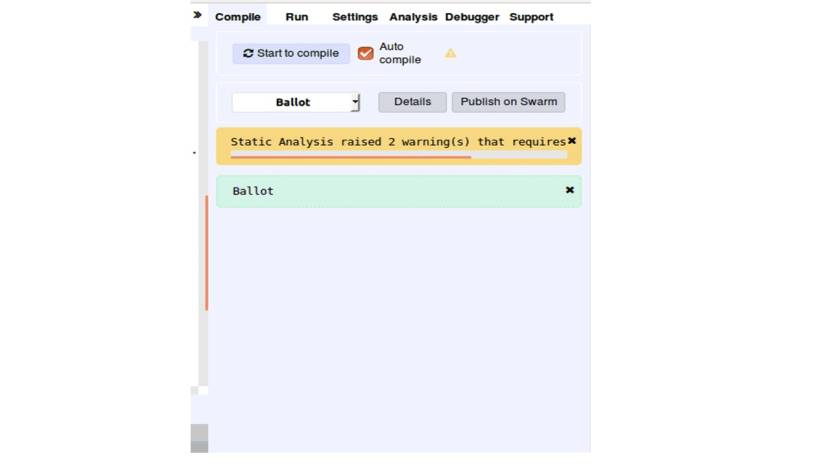Image resolution: width=830 pixels, height=467 pixels.
Task: Open the Debugger tab
Action: tap(472, 17)
